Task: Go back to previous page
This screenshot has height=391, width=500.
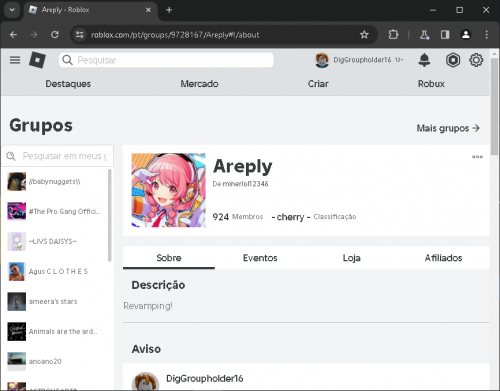Action: click(x=13, y=35)
